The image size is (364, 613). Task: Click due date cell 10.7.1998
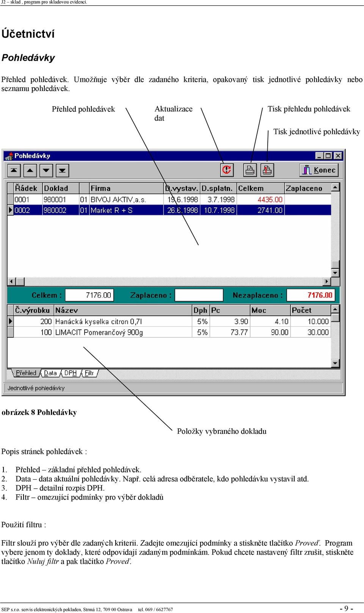219,210
